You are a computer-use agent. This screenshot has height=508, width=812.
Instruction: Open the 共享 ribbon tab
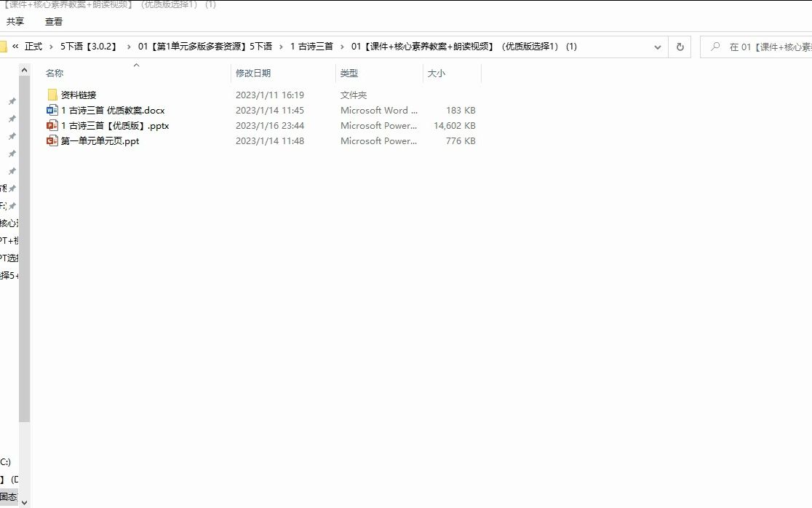click(15, 21)
